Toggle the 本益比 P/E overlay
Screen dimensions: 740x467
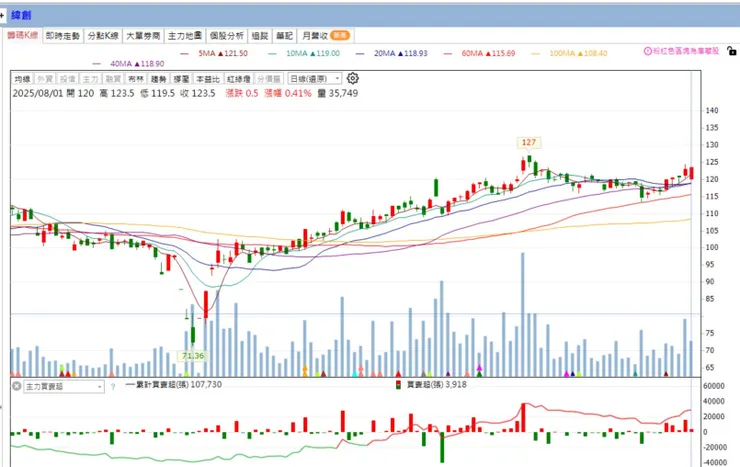tap(208, 79)
